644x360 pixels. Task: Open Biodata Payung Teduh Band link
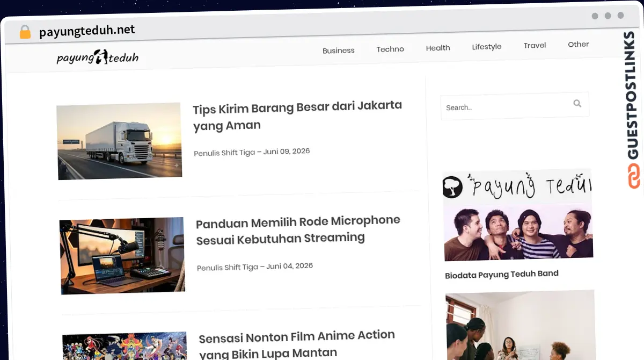point(502,274)
